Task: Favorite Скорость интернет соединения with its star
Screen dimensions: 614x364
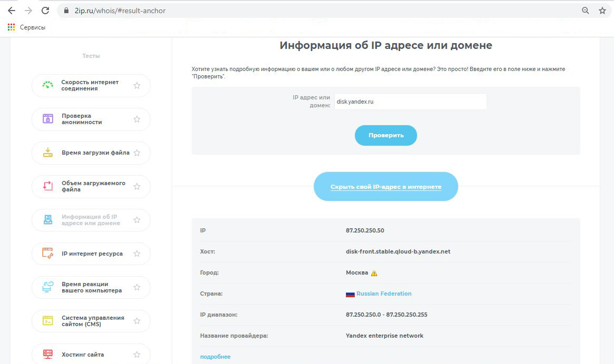Action: pyautogui.click(x=137, y=85)
